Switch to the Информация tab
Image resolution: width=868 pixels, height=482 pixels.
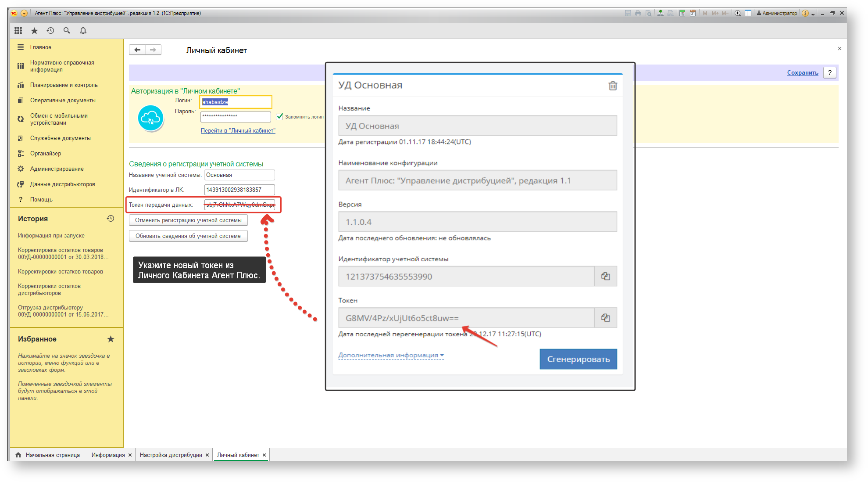(x=108, y=455)
